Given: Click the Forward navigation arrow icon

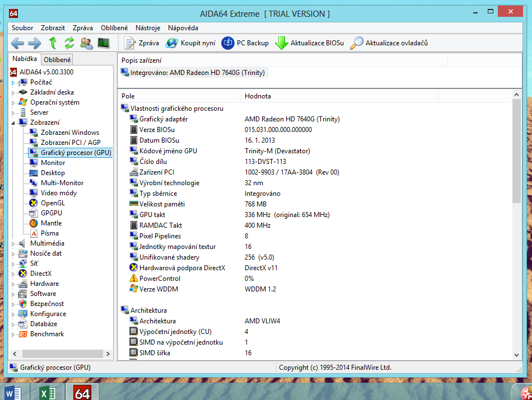Looking at the screenshot, I should click(x=35, y=43).
